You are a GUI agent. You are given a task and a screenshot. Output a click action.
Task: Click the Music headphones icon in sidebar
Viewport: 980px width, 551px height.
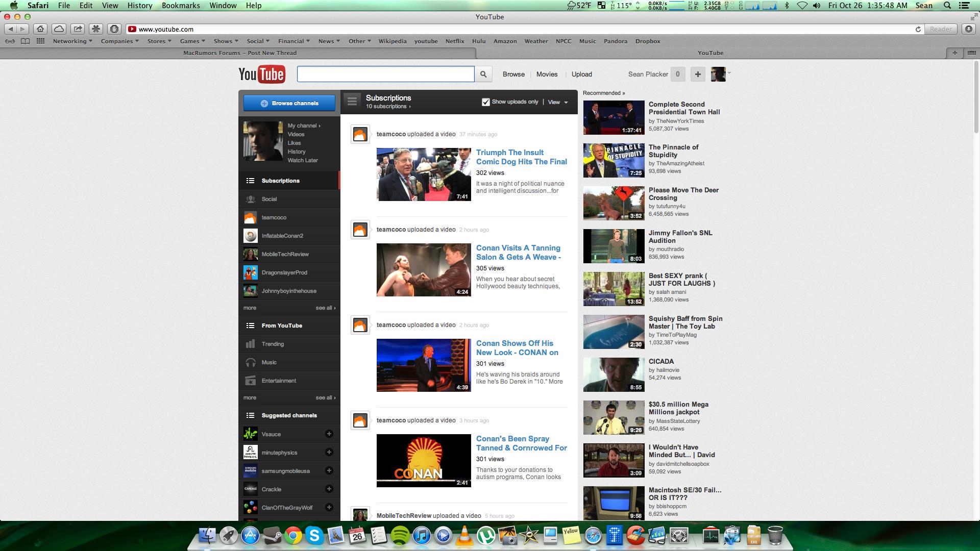click(x=250, y=362)
